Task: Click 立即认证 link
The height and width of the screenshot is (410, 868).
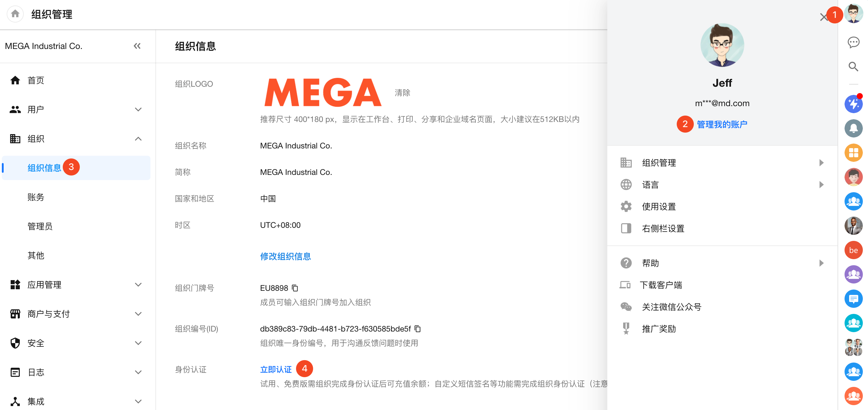Action: click(276, 369)
